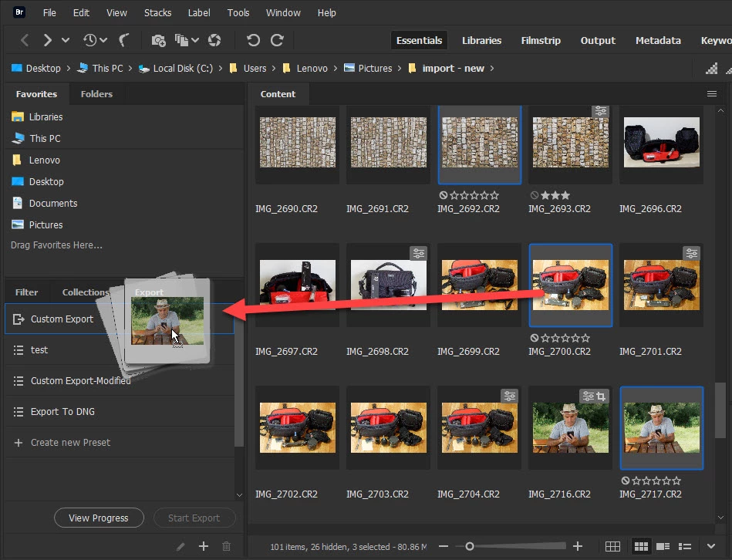Open in Camera Raw aperture icon
This screenshot has height=560, width=732.
pos(214,40)
